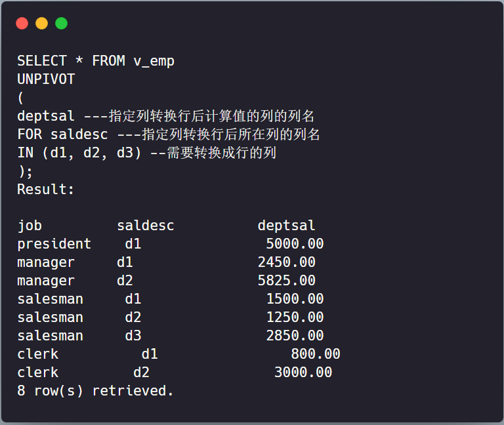Image resolution: width=504 pixels, height=425 pixels.
Task: Click the deptsal column header
Action: 286,226
